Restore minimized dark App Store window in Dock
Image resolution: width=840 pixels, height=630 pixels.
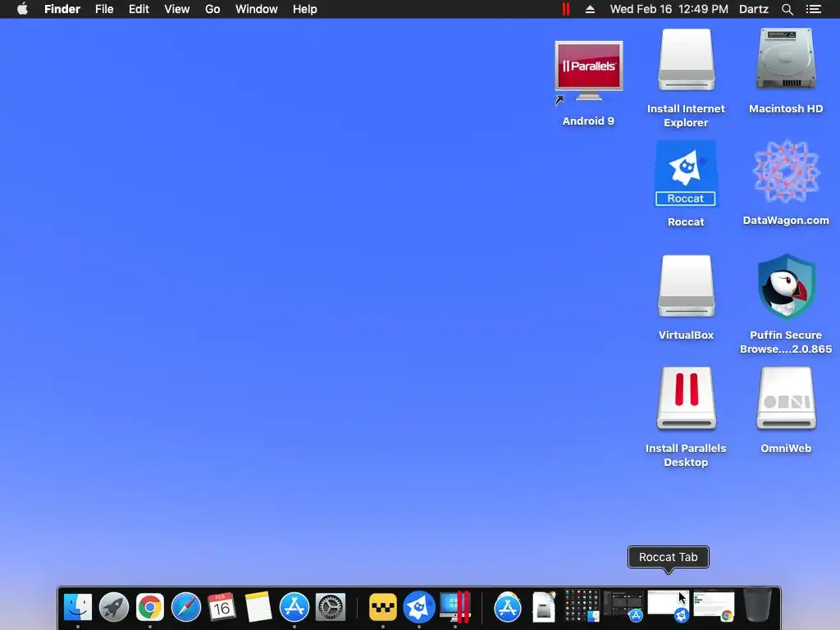tap(623, 605)
